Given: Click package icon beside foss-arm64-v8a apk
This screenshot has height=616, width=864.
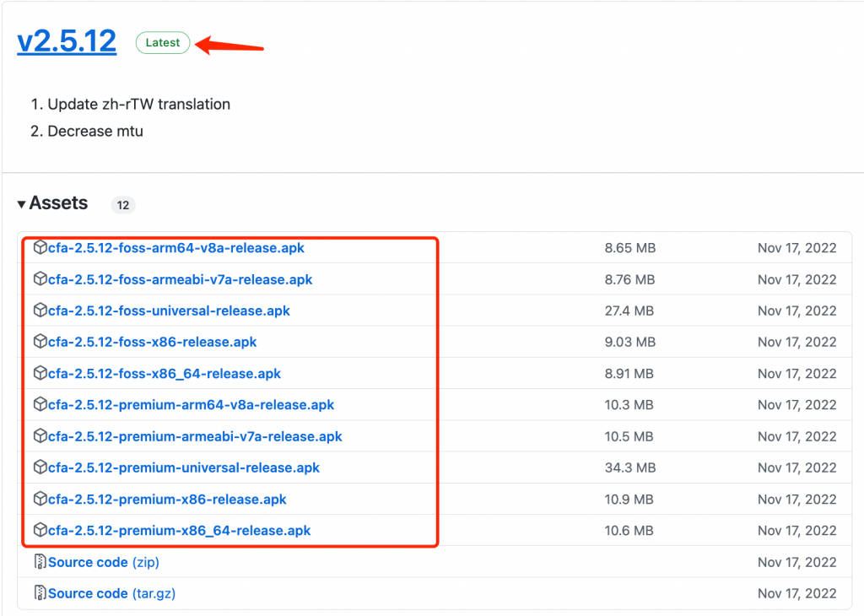Looking at the screenshot, I should pos(40,248).
